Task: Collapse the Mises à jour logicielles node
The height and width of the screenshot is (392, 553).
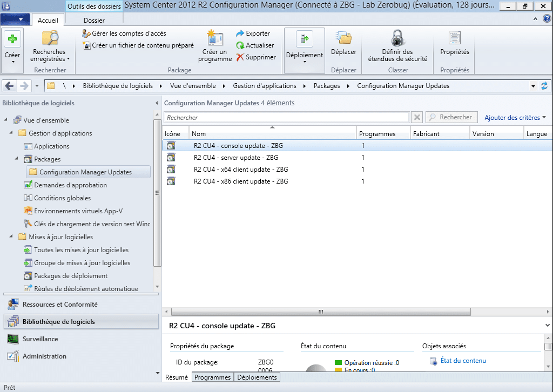Action: pos(11,236)
